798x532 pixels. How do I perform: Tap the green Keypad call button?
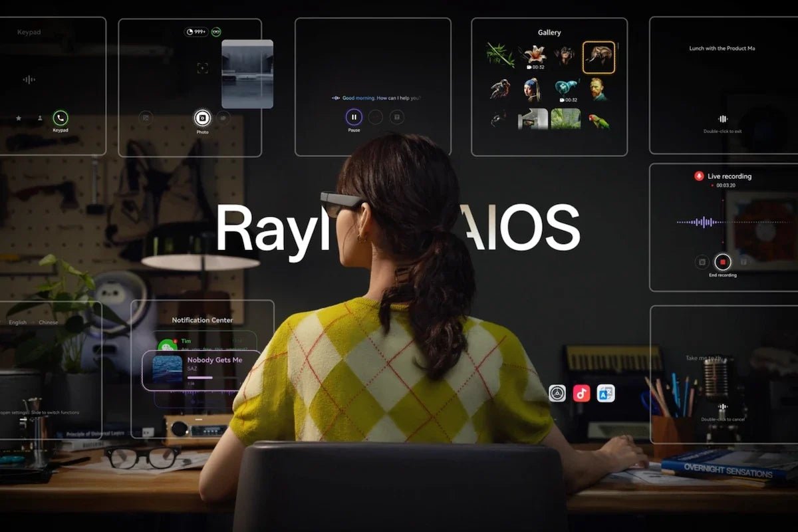click(x=61, y=118)
